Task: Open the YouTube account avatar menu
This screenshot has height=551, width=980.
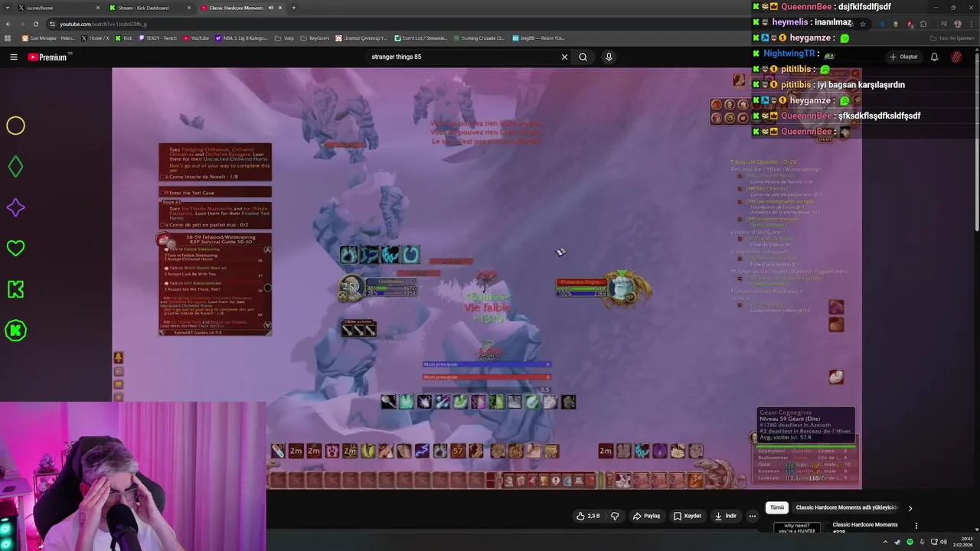Action: coord(956,57)
